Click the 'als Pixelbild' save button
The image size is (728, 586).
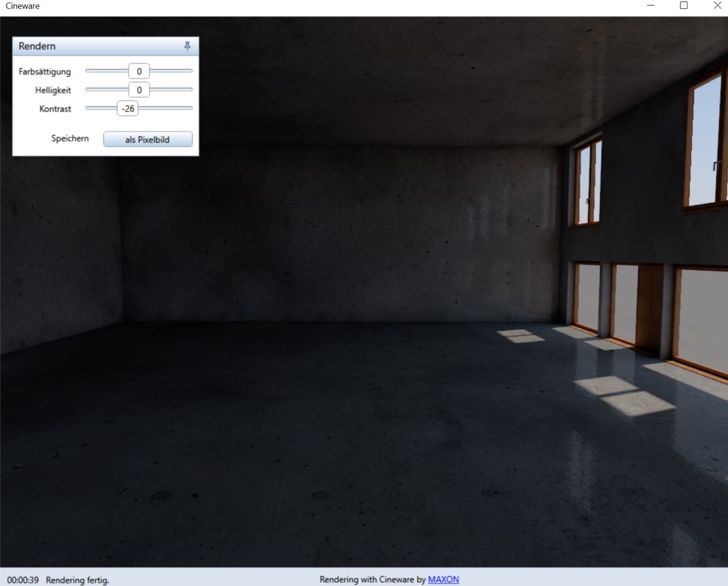[x=148, y=139]
